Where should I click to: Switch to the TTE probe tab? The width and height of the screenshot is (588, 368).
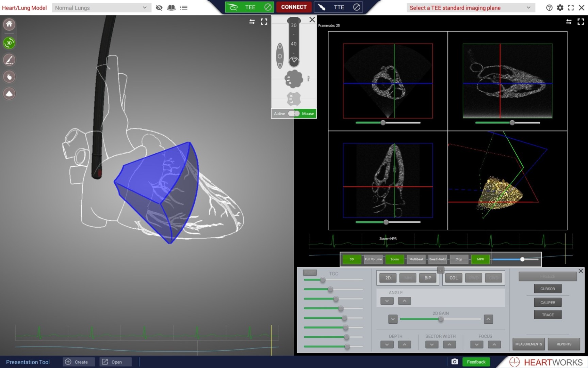338,7
